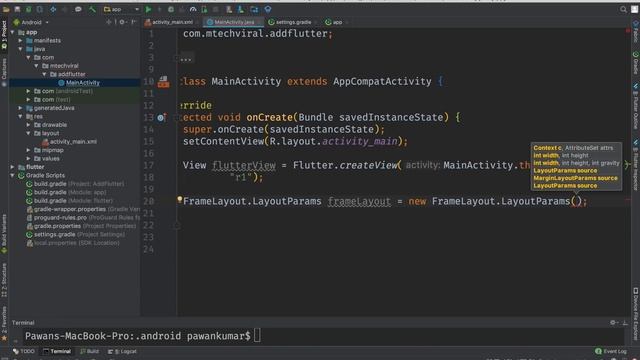
Task: Open the Event Log
Action: pyautogui.click(x=611, y=351)
